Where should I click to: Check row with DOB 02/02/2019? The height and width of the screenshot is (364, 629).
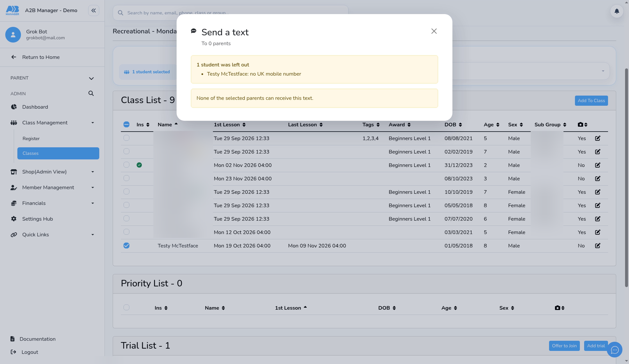(x=126, y=152)
